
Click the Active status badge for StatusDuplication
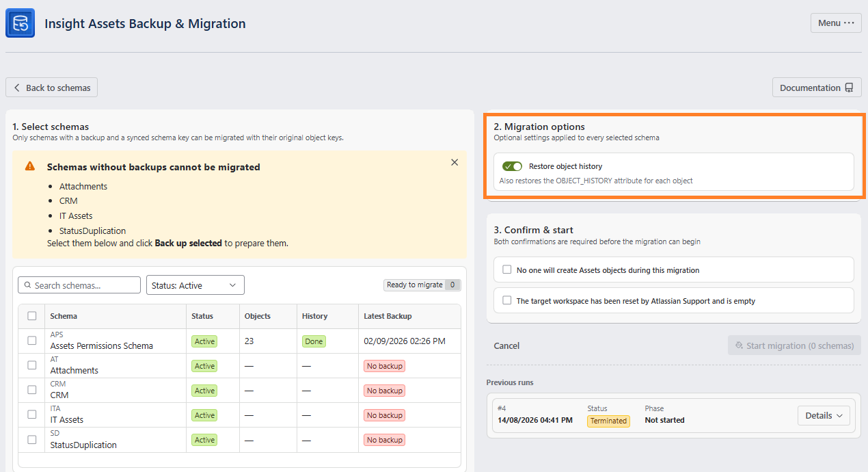[204, 440]
